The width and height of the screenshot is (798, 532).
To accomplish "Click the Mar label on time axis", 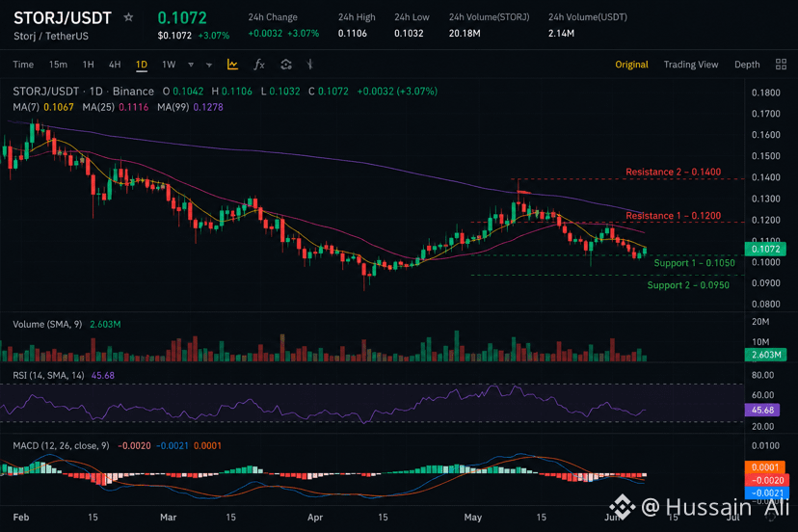I will click(x=168, y=518).
